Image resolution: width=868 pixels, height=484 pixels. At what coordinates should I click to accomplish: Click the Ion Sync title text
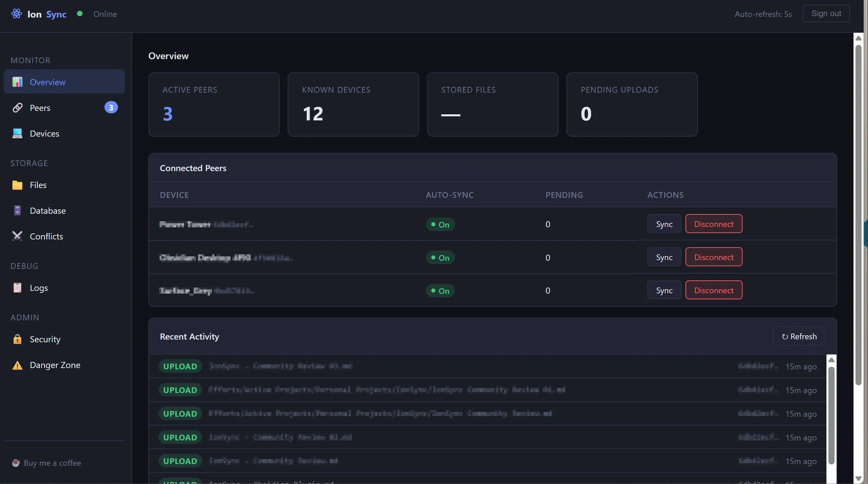pyautogui.click(x=47, y=14)
